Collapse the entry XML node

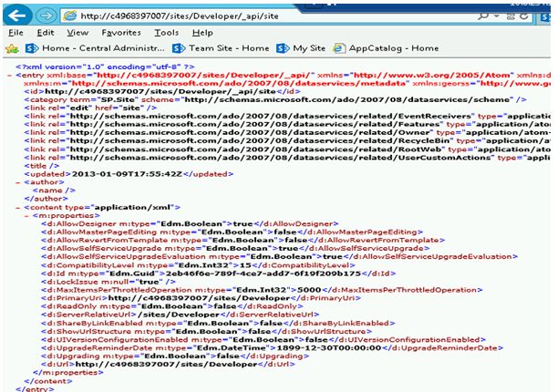coord(10,76)
